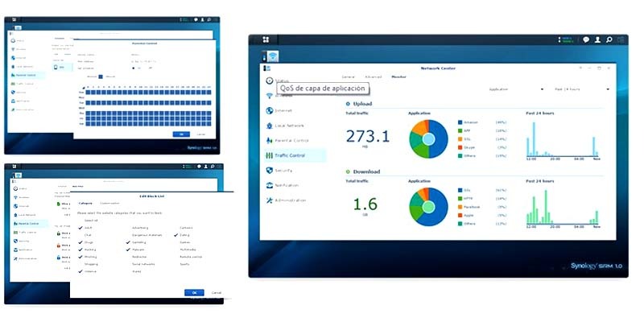Click OK in the Edit Block List dialog

pyautogui.click(x=194, y=293)
